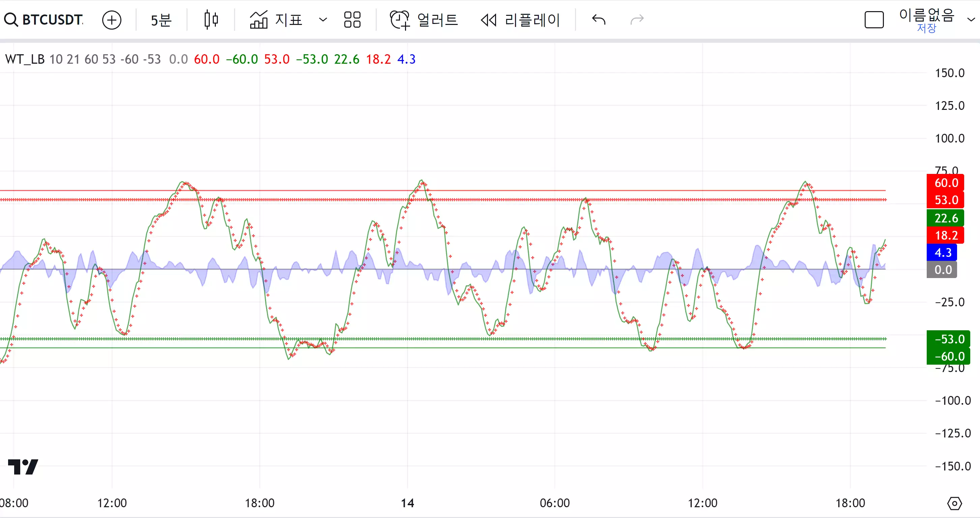Viewport: 980px width, 518px height.
Task: Open the indicator templates grid icon
Action: (x=352, y=20)
